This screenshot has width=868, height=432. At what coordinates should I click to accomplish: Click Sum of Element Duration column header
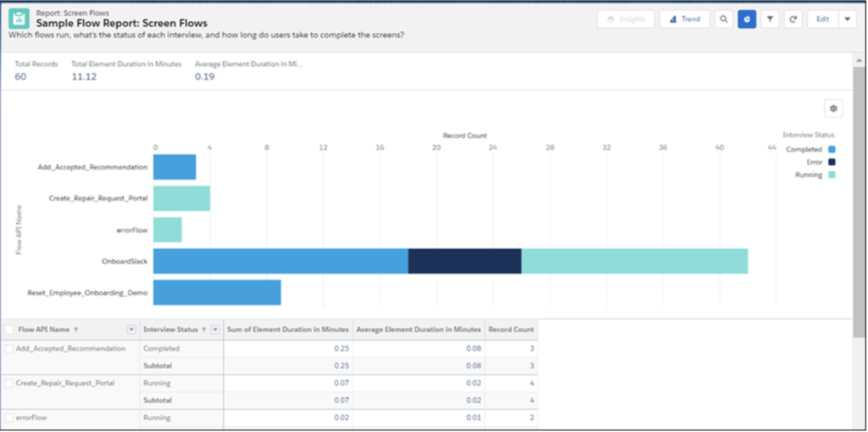click(x=287, y=330)
